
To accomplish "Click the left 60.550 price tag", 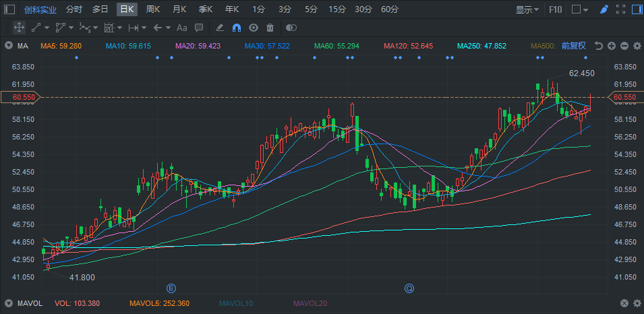I will point(20,97).
